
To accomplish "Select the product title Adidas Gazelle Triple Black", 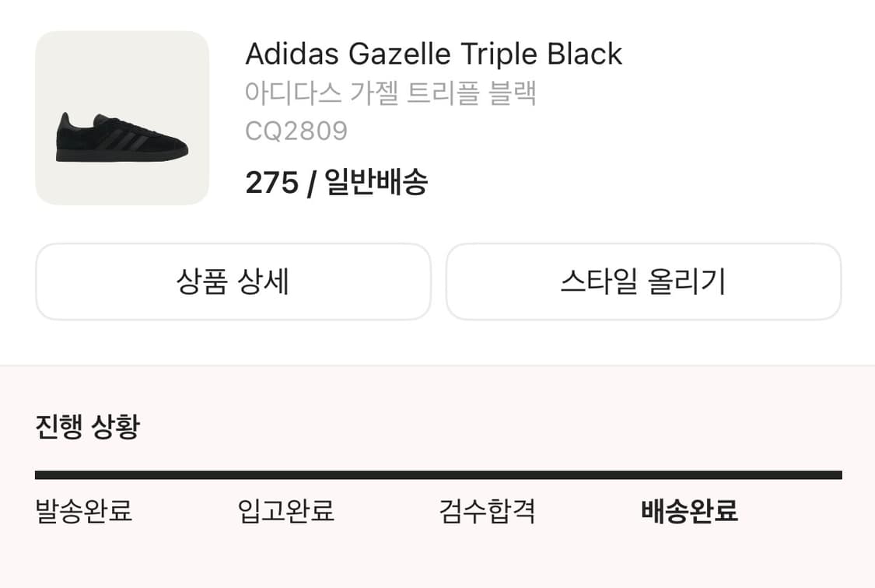I will click(x=433, y=54).
